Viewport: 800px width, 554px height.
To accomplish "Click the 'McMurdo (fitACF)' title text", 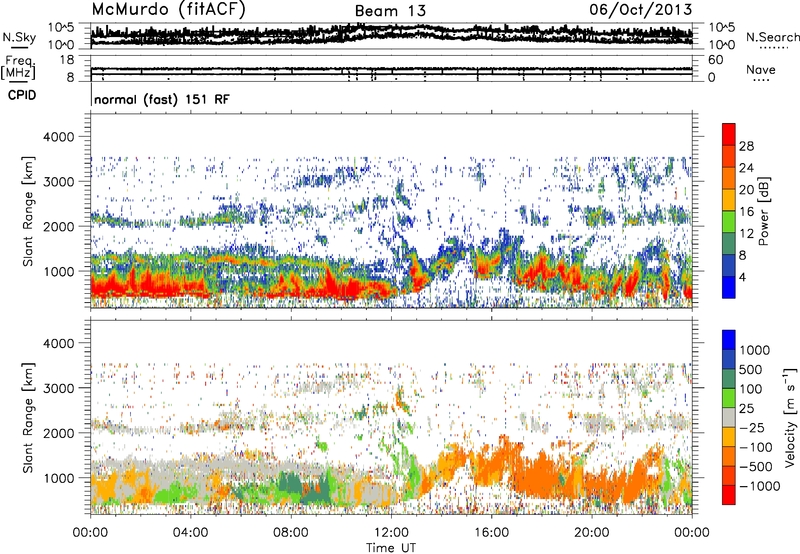I will (168, 9).
